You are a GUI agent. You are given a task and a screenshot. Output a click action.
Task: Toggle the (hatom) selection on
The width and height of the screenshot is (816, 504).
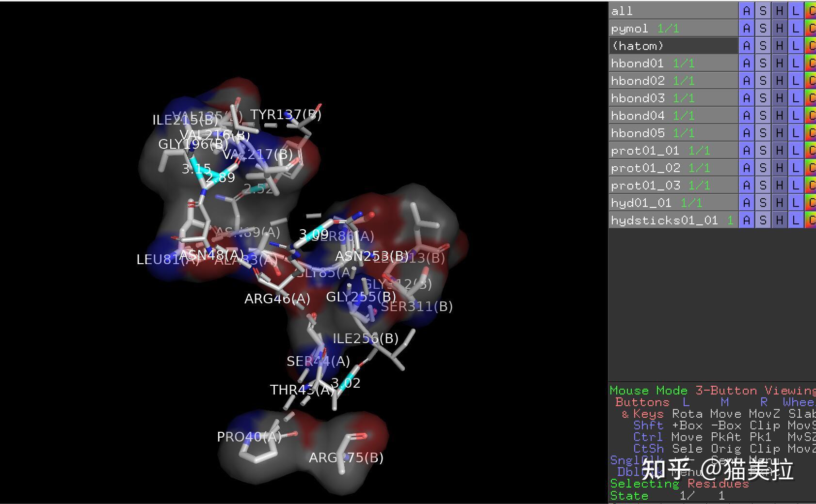pyautogui.click(x=673, y=46)
